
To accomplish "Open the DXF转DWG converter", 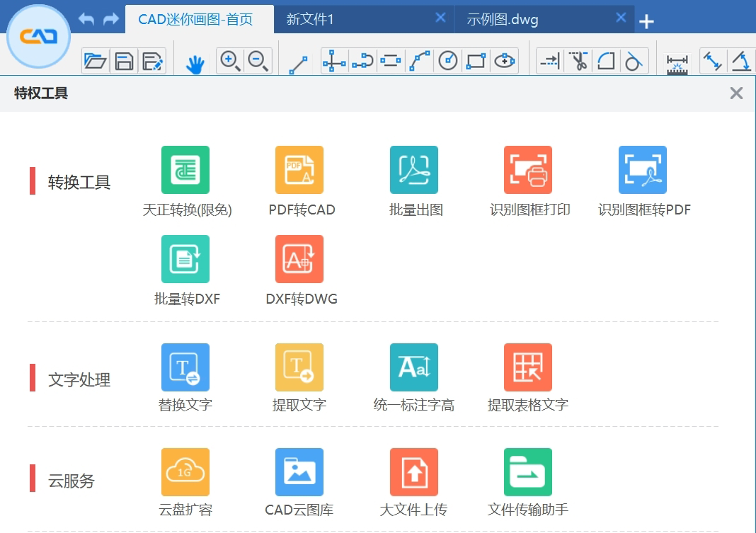I will tap(299, 259).
